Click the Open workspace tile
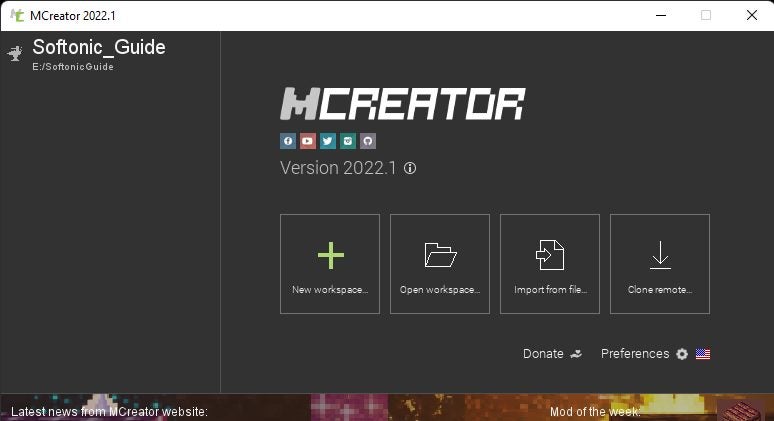 (440, 264)
